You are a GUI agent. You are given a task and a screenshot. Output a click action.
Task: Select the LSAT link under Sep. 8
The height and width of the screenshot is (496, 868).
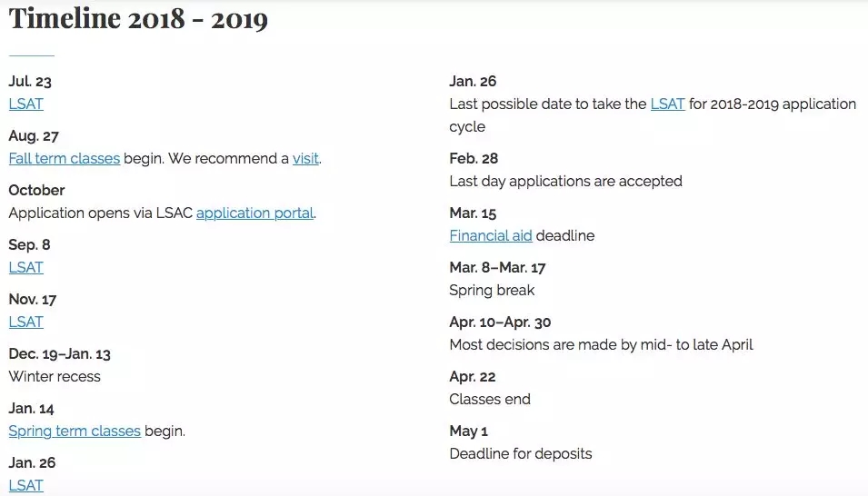point(25,267)
